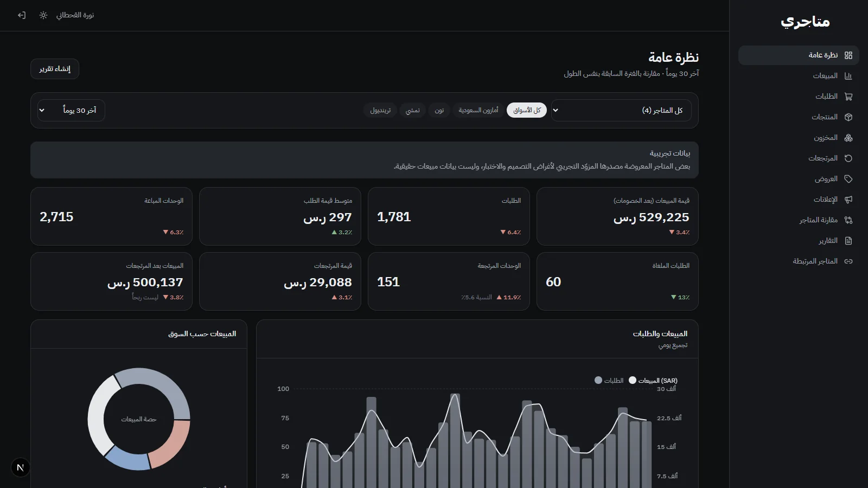Click the قيمة المرتجعات 29,088 card
Screen dimensions: 868x488
tap(280, 281)
